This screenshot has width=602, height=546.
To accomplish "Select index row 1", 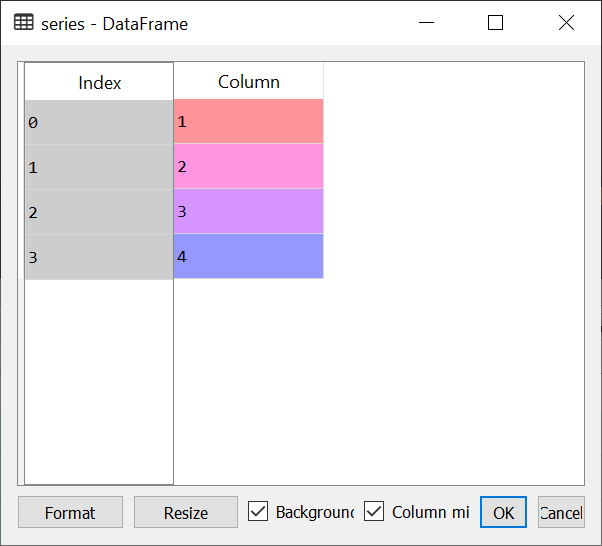I will point(99,167).
